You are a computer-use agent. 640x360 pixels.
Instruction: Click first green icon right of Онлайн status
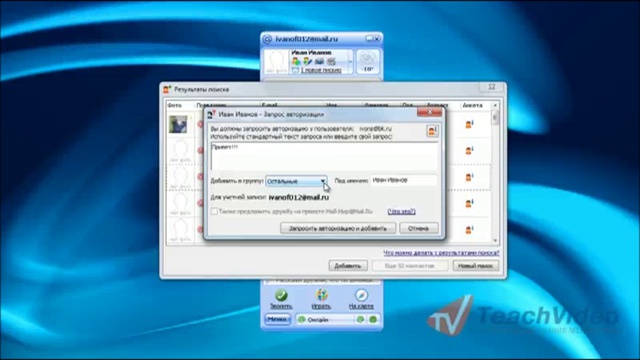360,320
